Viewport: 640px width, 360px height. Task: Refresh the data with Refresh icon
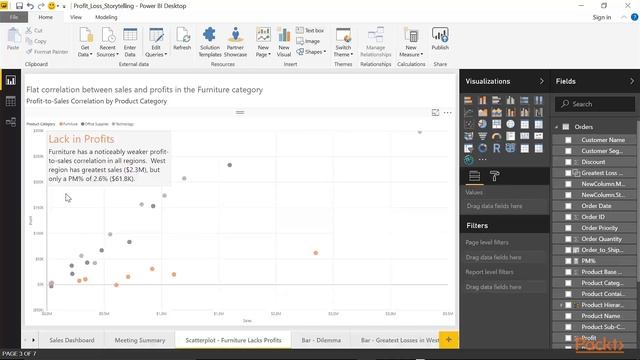coord(182,39)
